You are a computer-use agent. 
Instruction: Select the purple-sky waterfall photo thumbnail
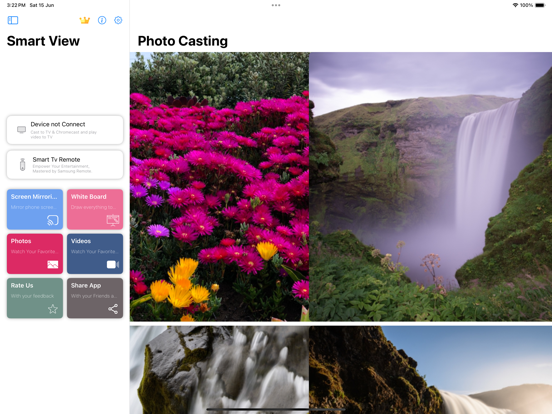[431, 187]
